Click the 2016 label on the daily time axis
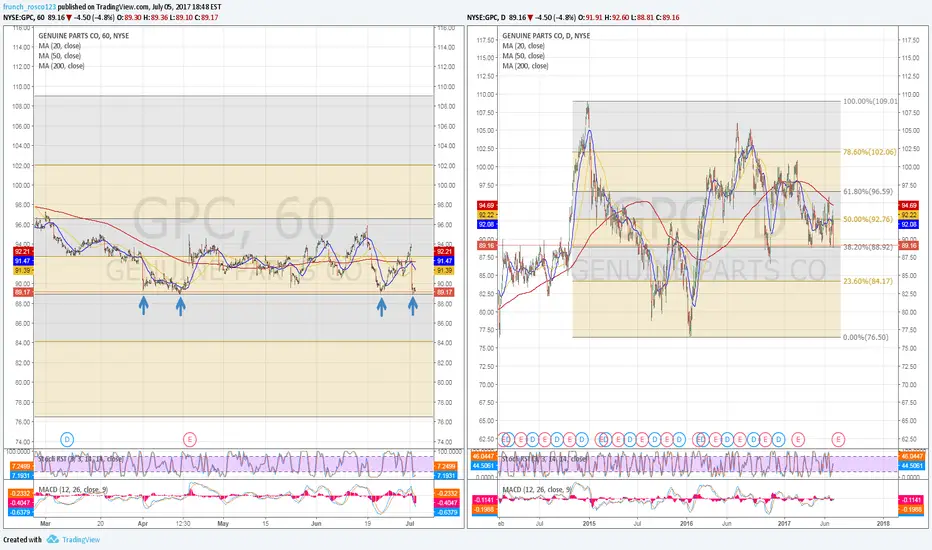 point(687,524)
